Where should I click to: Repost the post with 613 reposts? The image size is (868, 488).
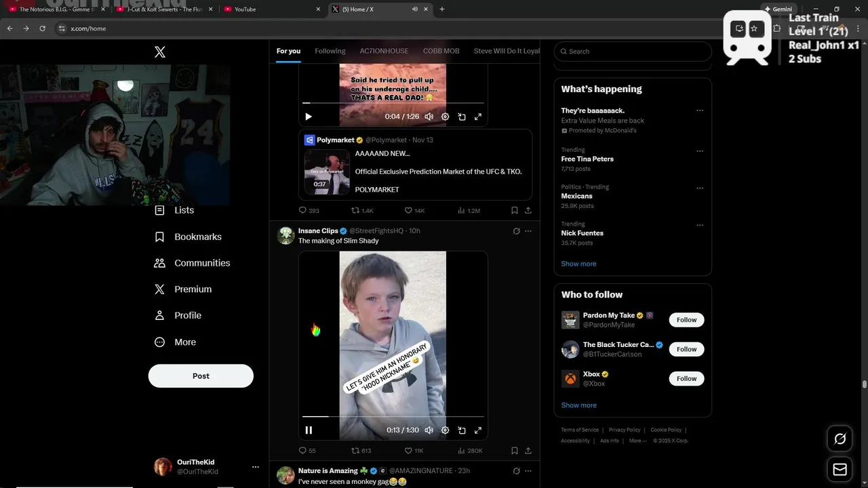[361, 451]
